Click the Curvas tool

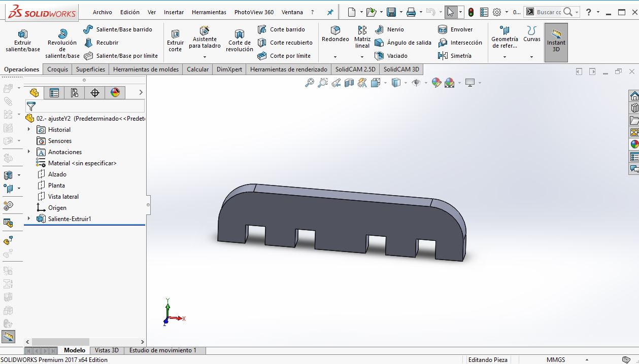pyautogui.click(x=531, y=34)
